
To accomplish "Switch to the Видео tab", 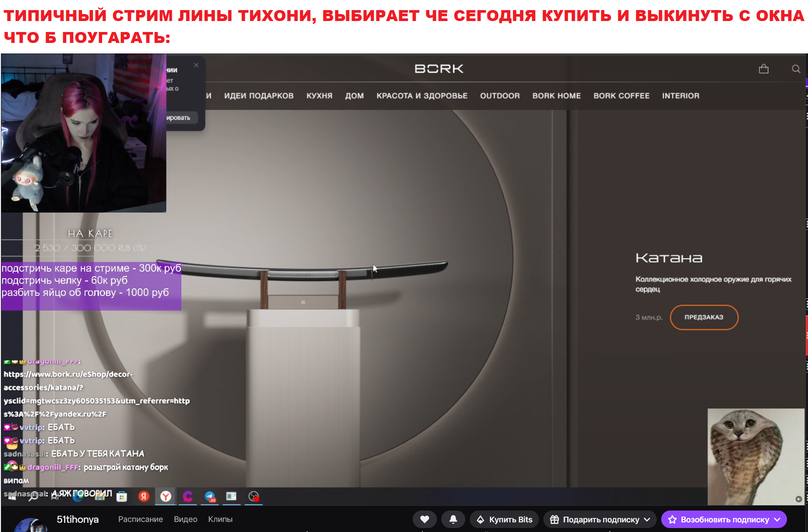I will tap(185, 519).
